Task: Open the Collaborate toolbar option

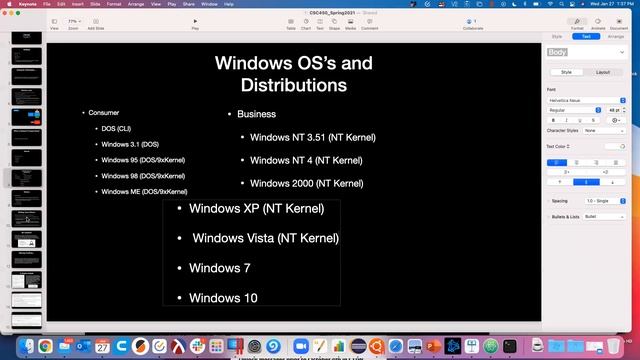Action: click(x=473, y=24)
